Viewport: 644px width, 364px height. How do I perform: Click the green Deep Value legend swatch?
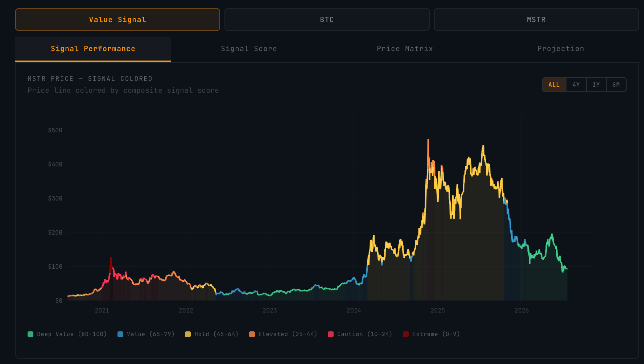pyautogui.click(x=30, y=334)
